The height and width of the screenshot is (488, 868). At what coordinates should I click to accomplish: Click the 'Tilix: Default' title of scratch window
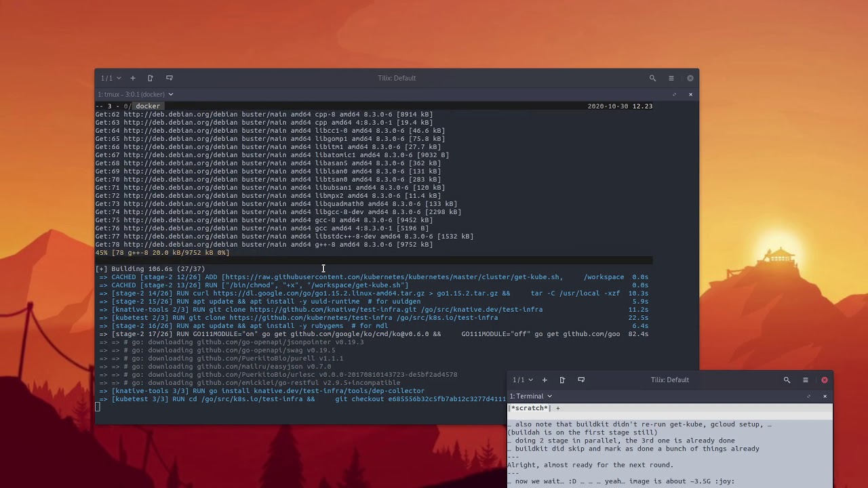click(x=670, y=380)
